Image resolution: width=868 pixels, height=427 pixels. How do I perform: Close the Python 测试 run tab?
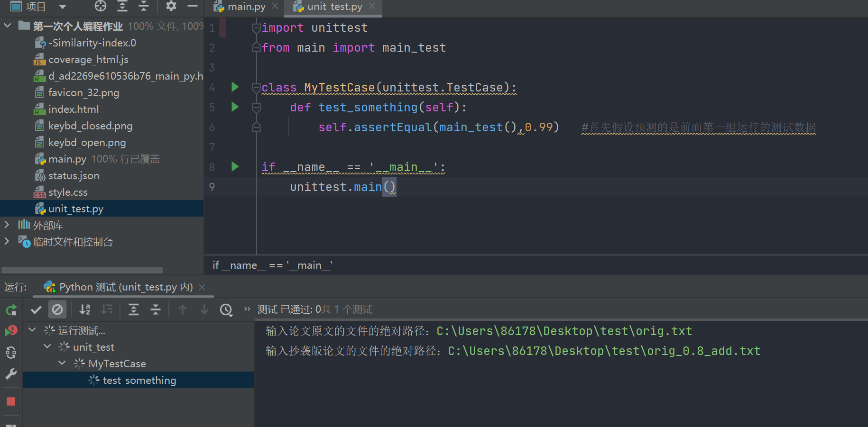point(202,287)
